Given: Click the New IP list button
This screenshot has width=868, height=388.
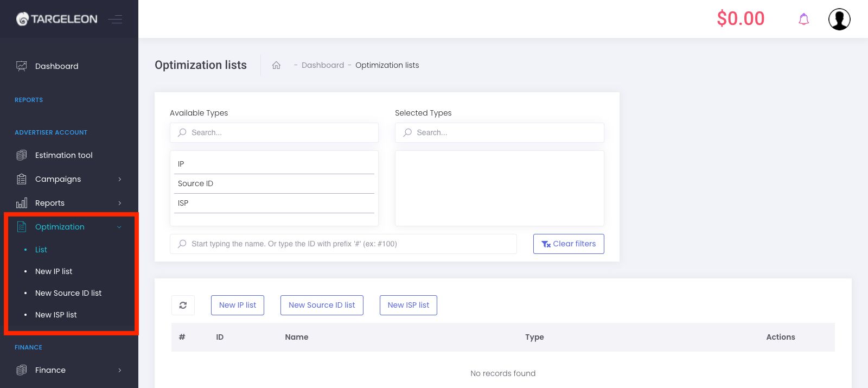Looking at the screenshot, I should (238, 305).
